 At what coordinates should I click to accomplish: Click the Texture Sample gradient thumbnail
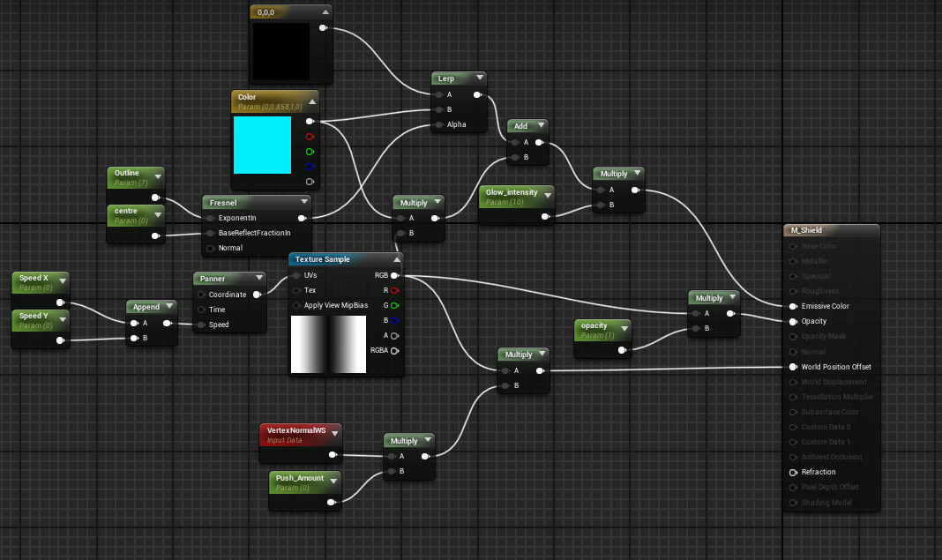click(x=329, y=344)
